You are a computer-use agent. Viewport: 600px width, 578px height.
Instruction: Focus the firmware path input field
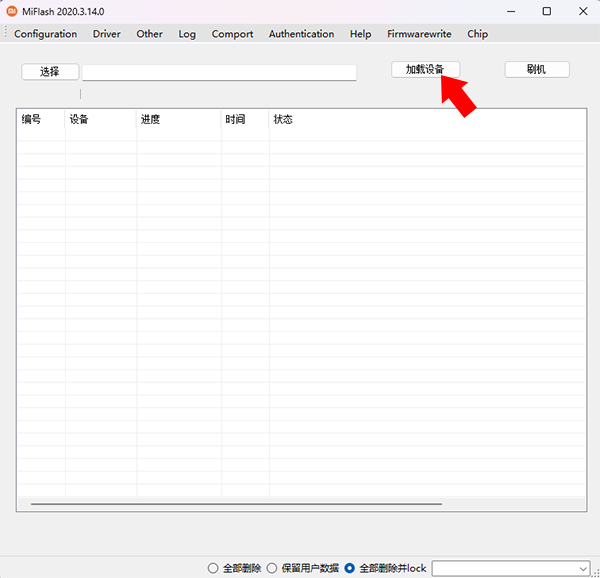pos(219,72)
